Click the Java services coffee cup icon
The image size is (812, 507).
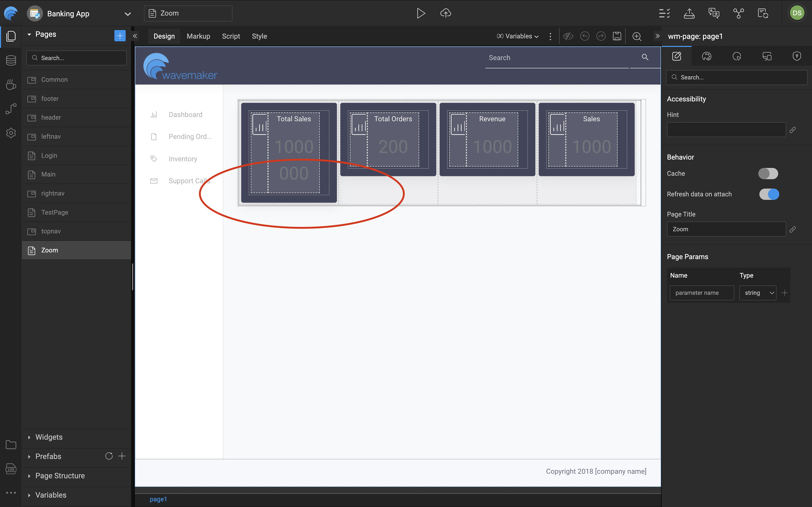[11, 84]
